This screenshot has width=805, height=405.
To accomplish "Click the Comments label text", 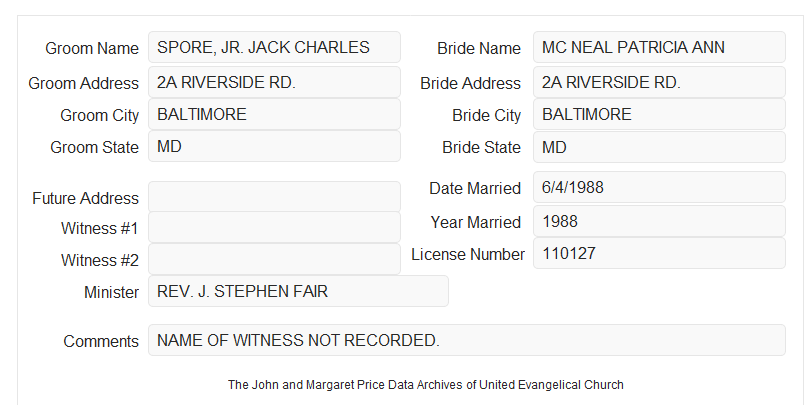I will 101,341.
